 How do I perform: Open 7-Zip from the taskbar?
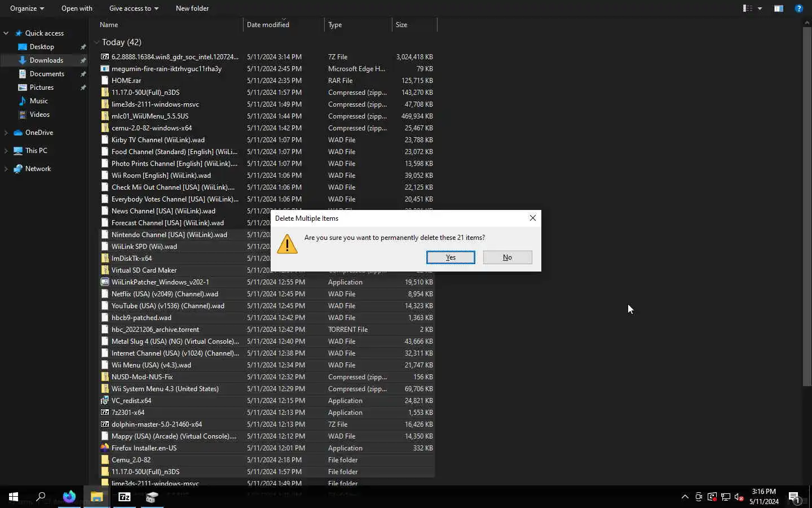coord(125,497)
